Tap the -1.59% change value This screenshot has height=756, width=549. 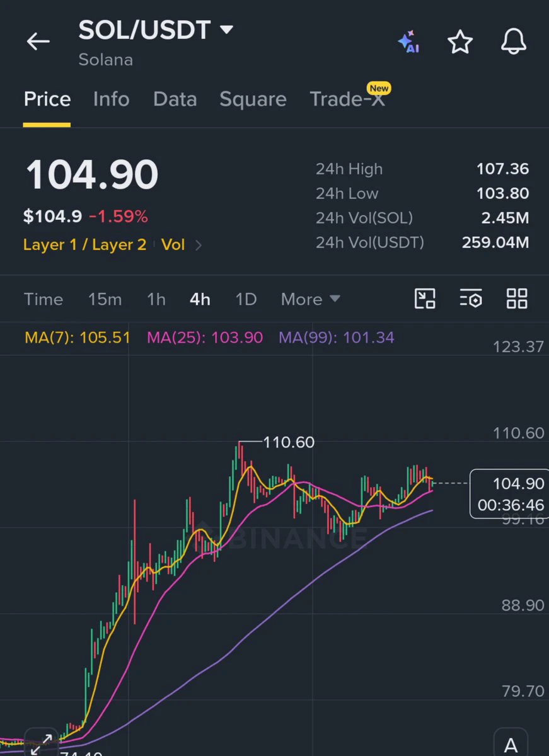[118, 217]
